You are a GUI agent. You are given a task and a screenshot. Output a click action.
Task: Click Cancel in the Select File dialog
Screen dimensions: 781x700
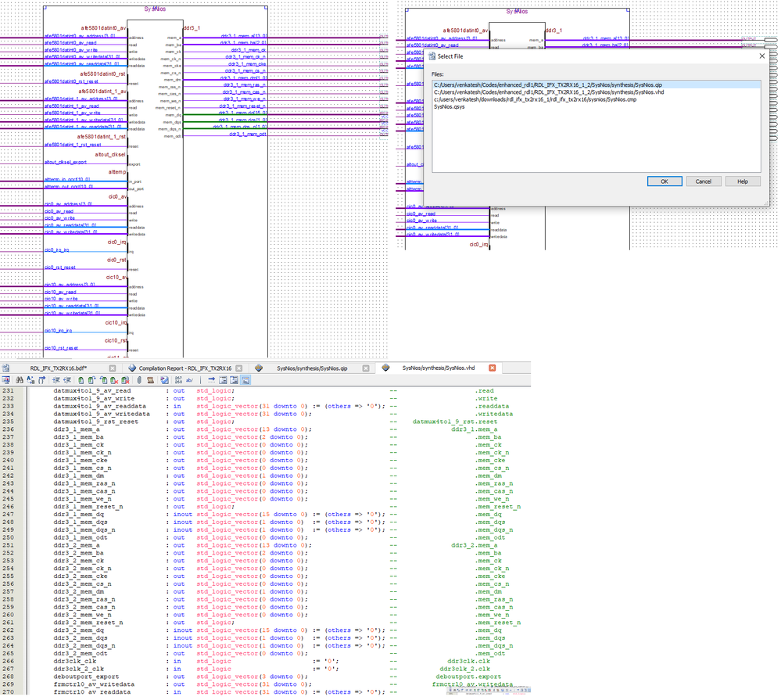704,181
